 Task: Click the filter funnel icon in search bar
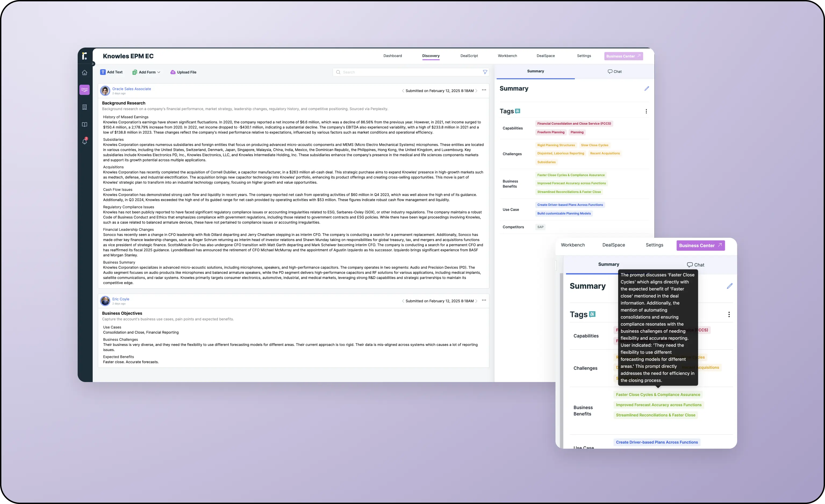(x=485, y=72)
